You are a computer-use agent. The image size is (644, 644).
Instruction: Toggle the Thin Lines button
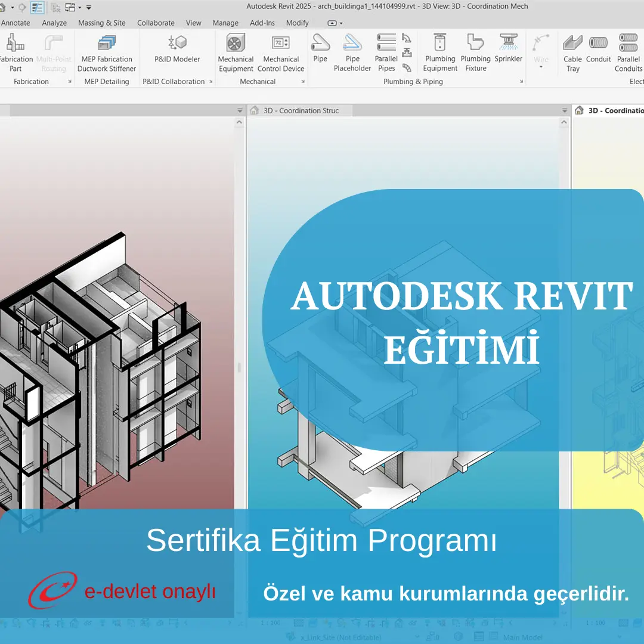(x=38, y=7)
